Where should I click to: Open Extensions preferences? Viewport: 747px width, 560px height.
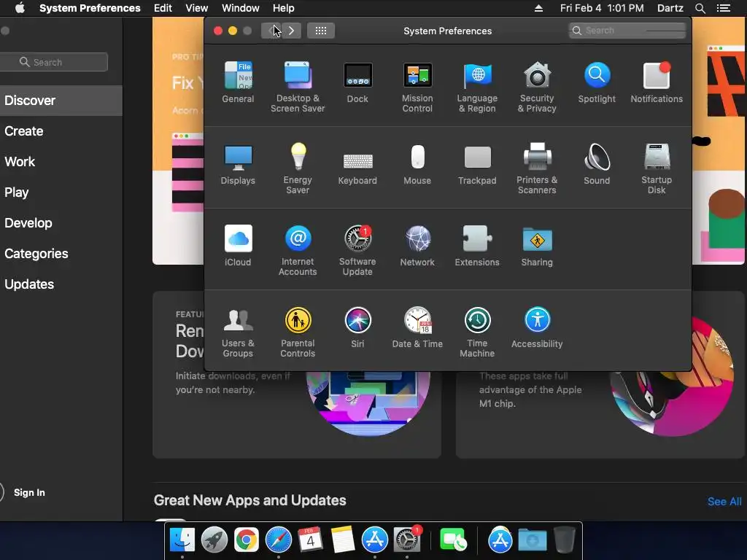477,245
